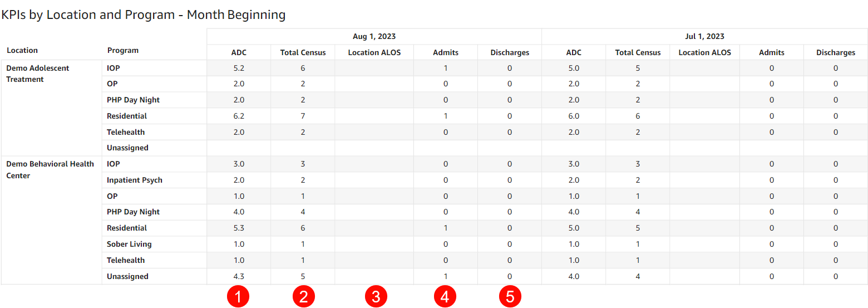Click the Location ALOS header under Aug 1, 2023

point(374,52)
